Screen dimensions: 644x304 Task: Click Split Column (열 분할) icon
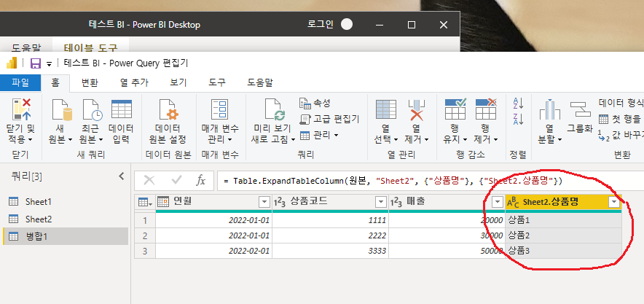point(549,111)
